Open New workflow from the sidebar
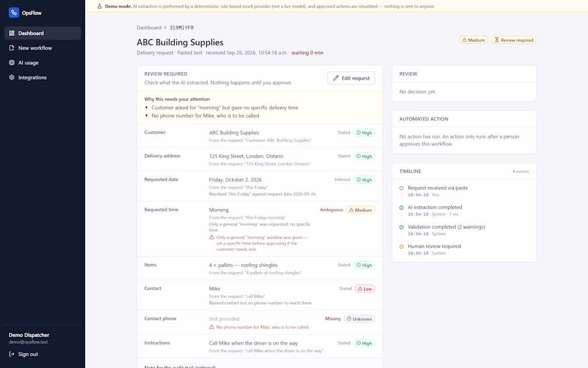The image size is (588, 368). click(42, 48)
